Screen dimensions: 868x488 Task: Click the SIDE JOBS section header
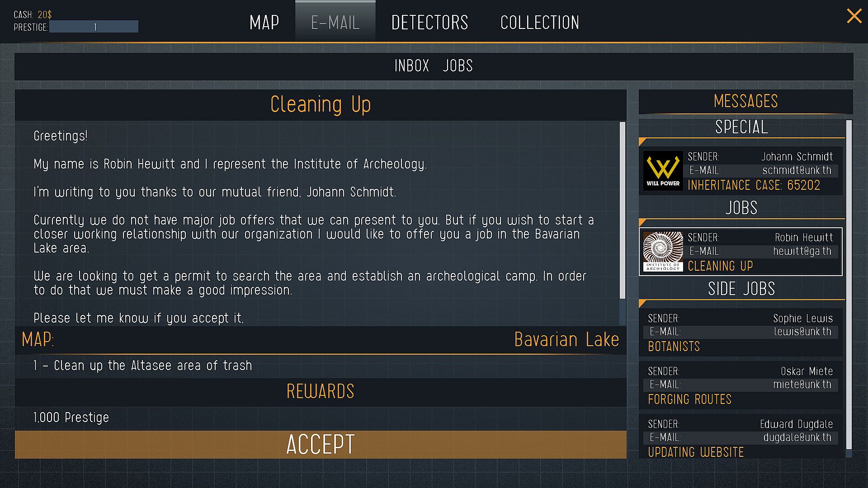(x=741, y=289)
